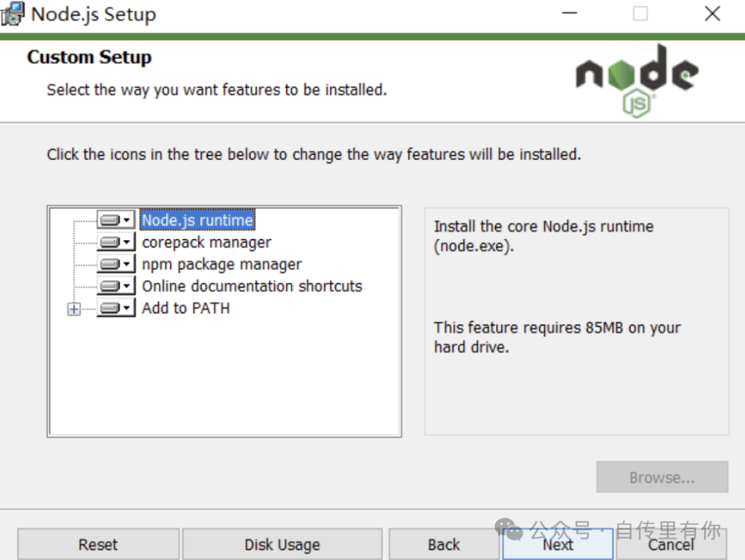Go Back to the previous step

(x=444, y=544)
